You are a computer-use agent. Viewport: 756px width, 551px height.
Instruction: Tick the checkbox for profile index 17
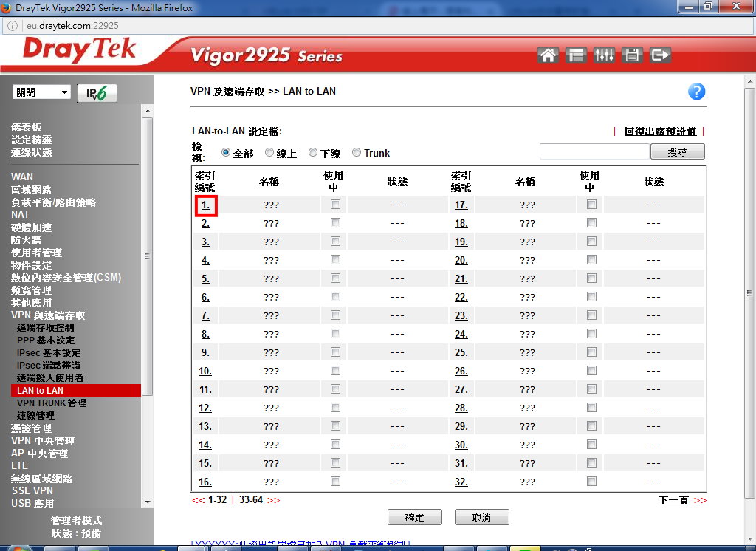point(591,205)
